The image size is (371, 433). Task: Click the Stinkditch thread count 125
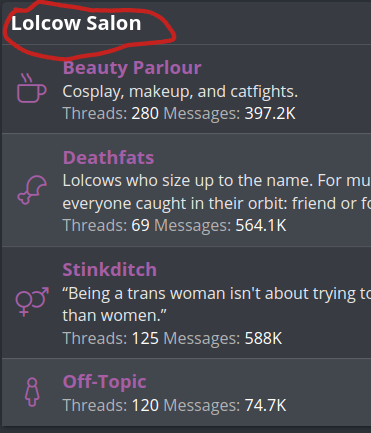(x=145, y=338)
